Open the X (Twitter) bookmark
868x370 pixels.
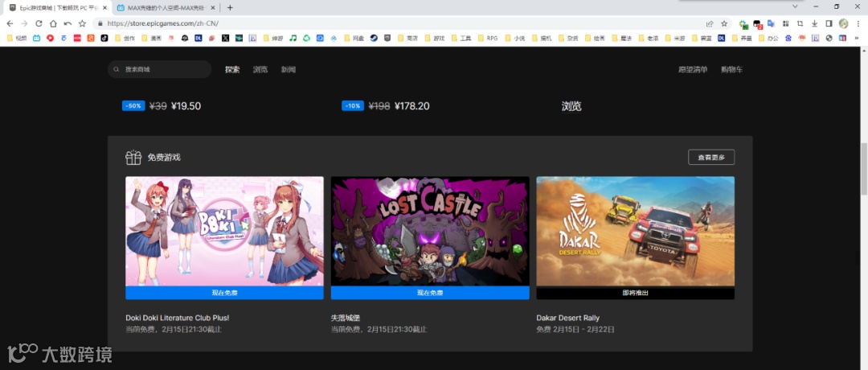point(225,39)
